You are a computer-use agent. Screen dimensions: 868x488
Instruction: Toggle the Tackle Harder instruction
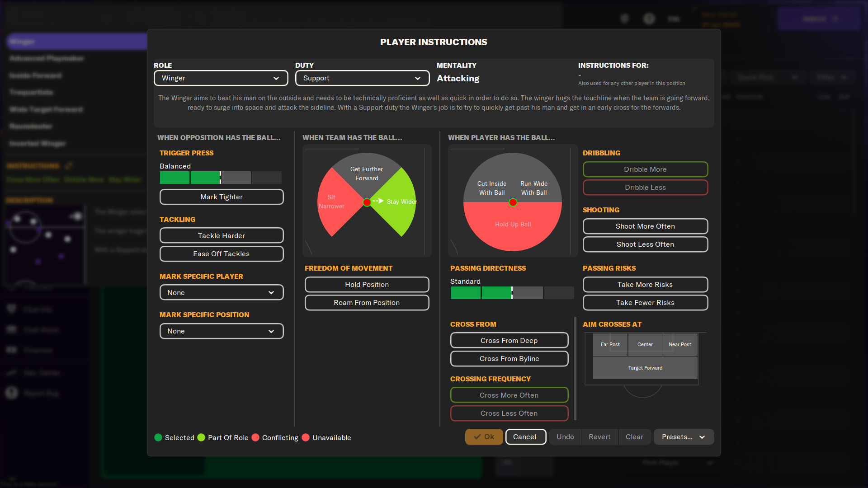(x=222, y=236)
